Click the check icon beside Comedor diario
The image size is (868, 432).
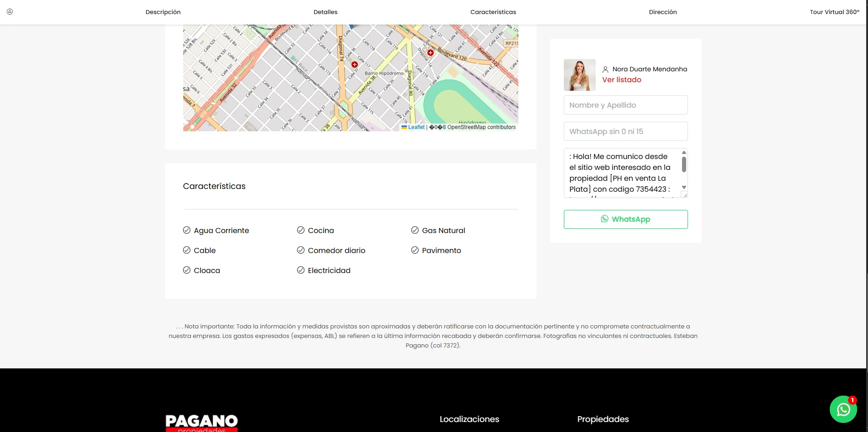tap(301, 250)
